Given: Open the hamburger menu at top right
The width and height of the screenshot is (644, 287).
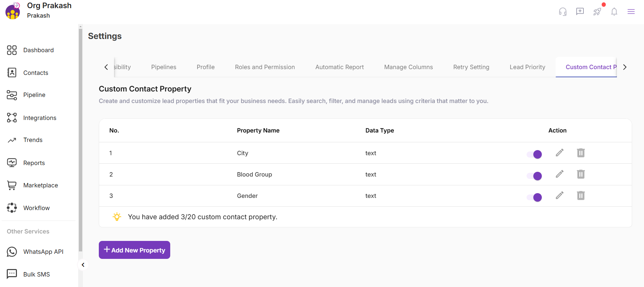Looking at the screenshot, I should pos(631,12).
